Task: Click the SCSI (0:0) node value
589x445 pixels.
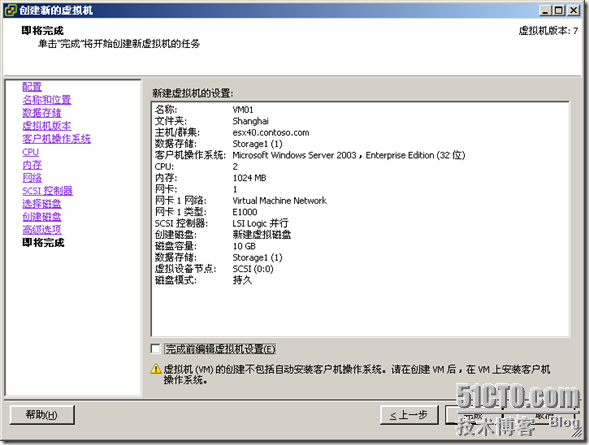Action: pos(253,269)
